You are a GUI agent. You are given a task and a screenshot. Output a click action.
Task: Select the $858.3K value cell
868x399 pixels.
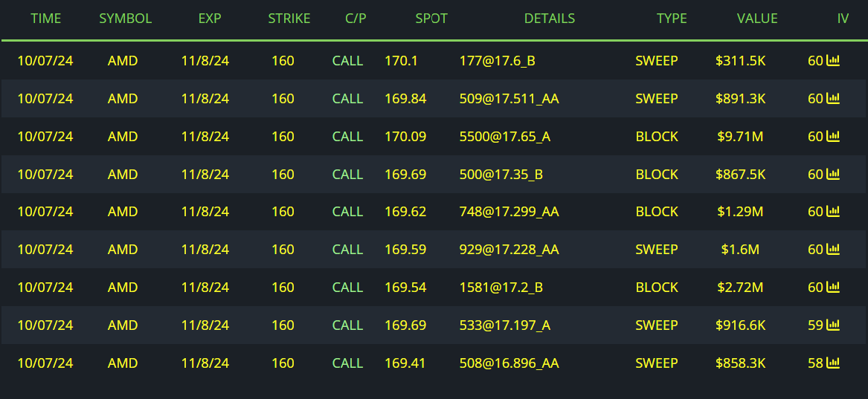click(x=740, y=363)
